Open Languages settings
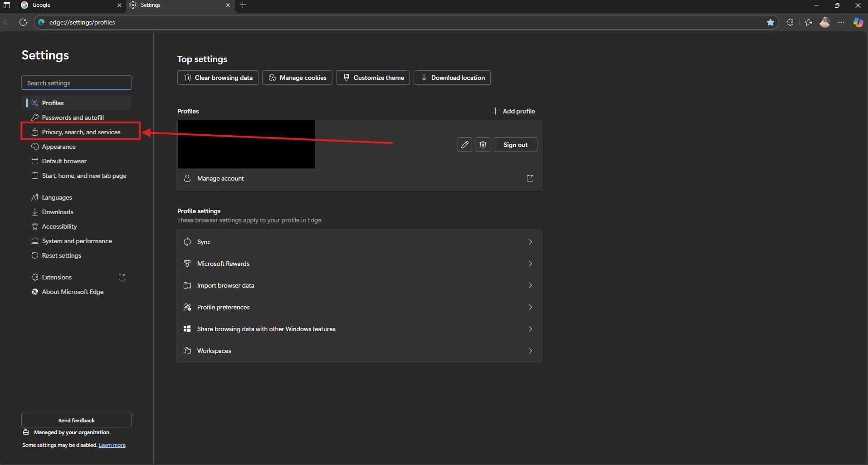Screen dimensions: 868x465 76,197
